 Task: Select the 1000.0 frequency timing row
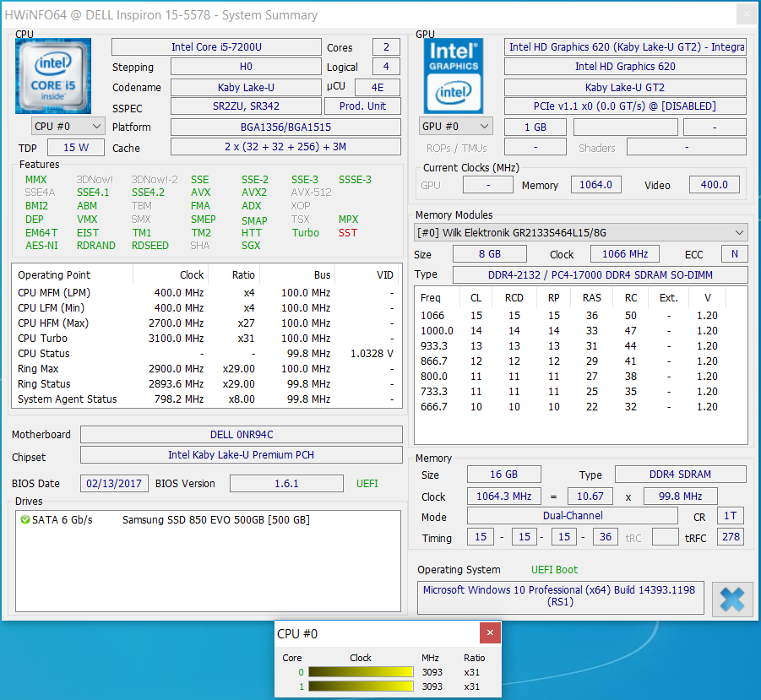[580, 331]
